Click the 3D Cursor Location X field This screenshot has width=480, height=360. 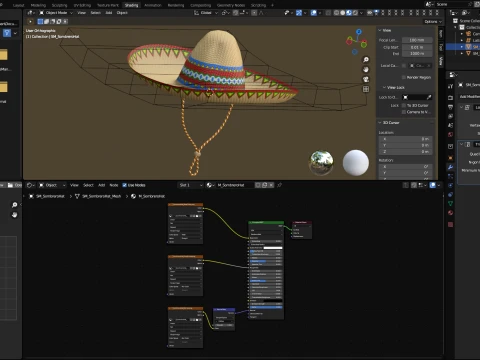pyautogui.click(x=406, y=139)
